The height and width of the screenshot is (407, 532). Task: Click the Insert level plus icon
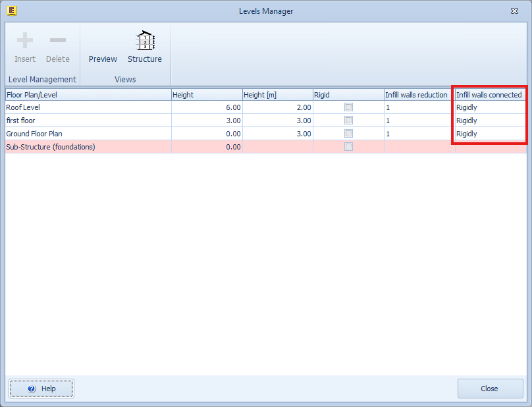[x=25, y=41]
